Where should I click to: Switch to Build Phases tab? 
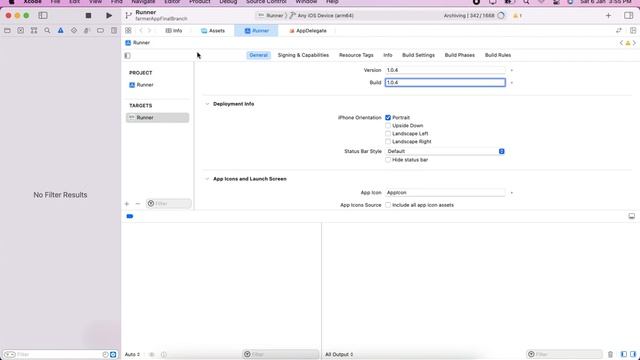[x=460, y=55]
